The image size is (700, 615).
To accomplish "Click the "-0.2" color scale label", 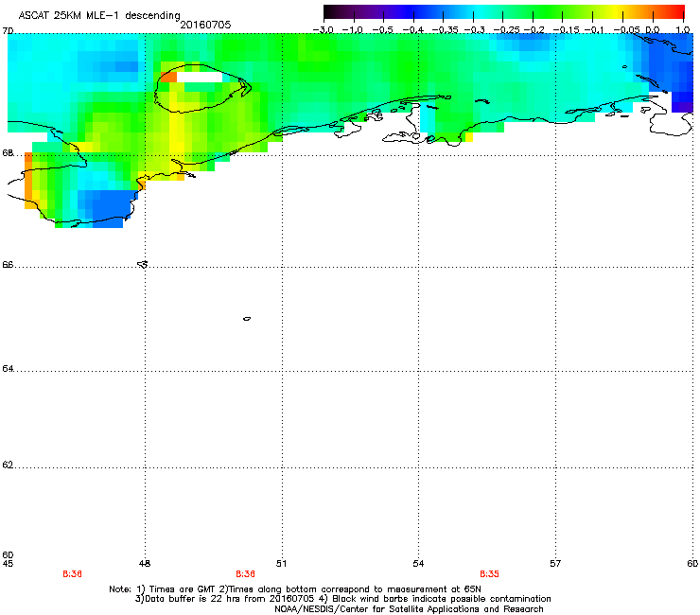I will click(534, 30).
